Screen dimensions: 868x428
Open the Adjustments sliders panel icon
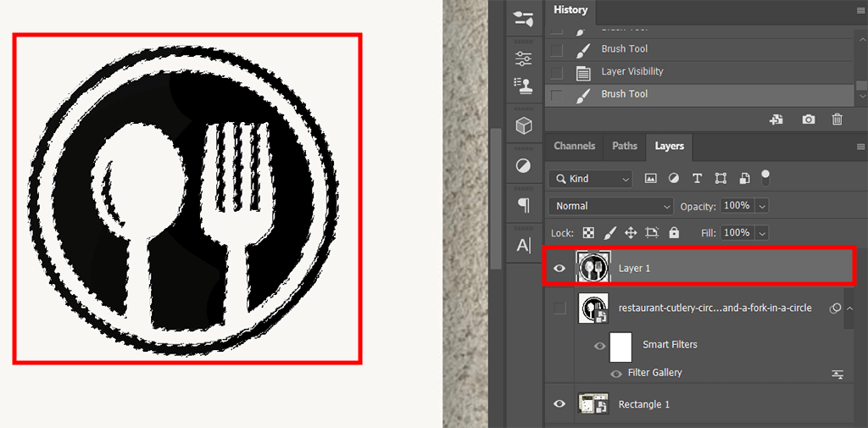tap(523, 58)
